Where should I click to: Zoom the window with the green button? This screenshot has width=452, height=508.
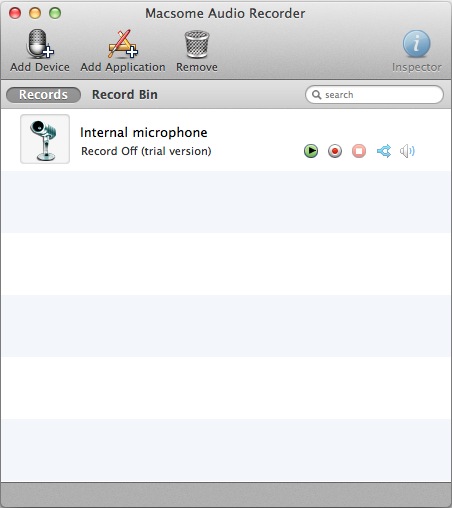coord(55,13)
